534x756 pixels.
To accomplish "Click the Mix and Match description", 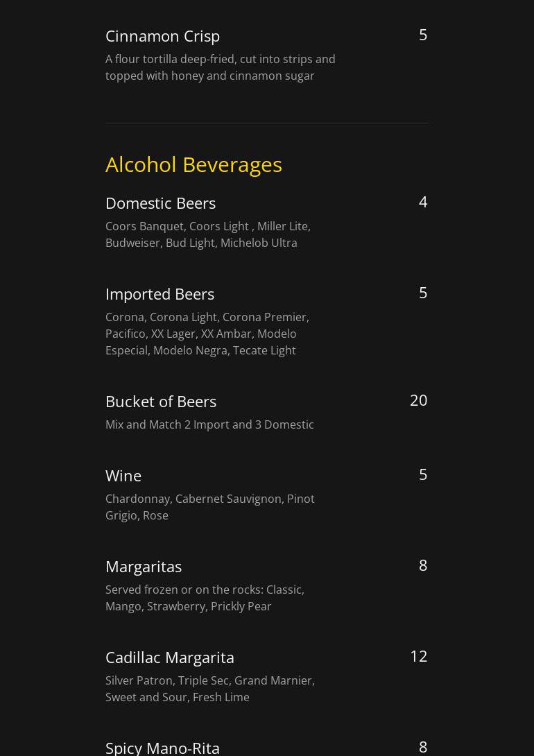I will [x=209, y=424].
